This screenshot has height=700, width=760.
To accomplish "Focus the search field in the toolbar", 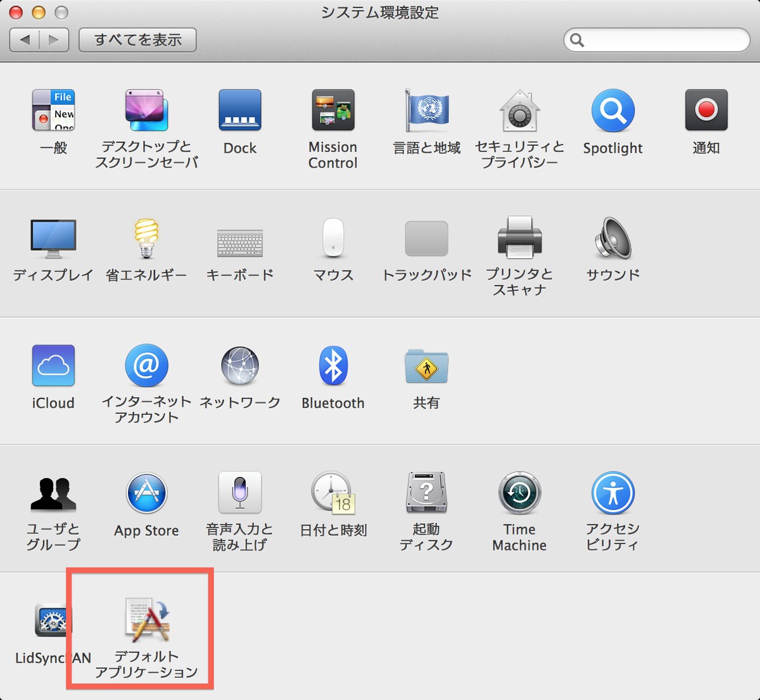I will click(657, 40).
